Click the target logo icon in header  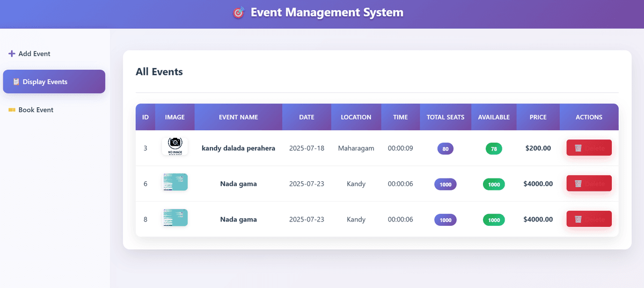(239, 12)
